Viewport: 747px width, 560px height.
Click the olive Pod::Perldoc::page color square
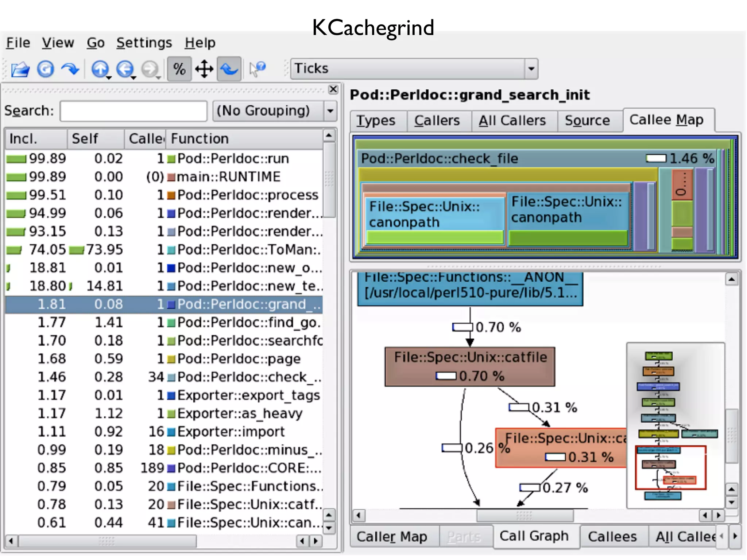pos(171,359)
